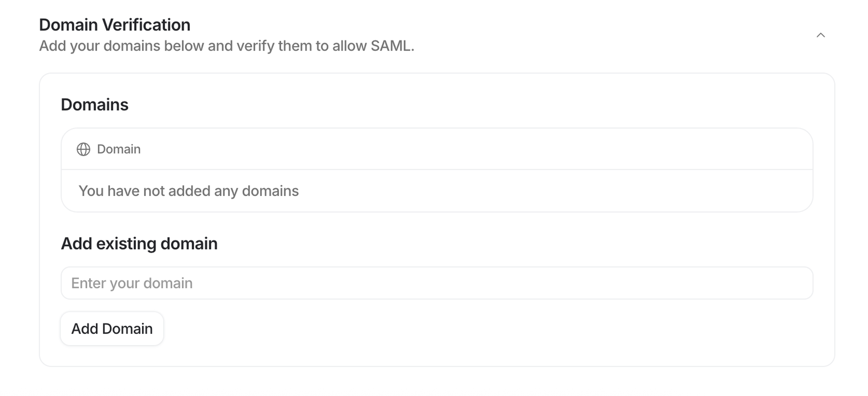Click the word "SAML" in the description
The width and height of the screenshot is (868, 396).
click(x=390, y=46)
